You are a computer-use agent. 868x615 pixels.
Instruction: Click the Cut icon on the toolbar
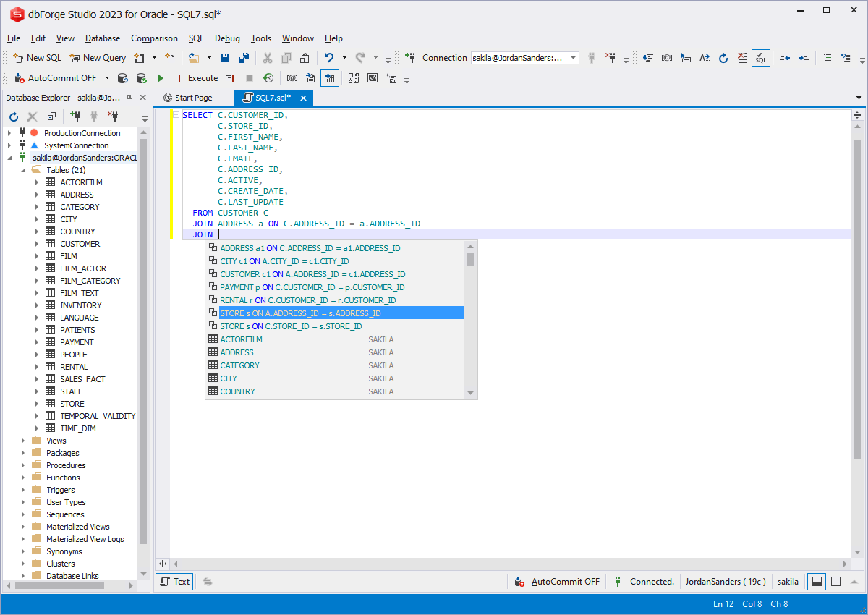pos(266,57)
